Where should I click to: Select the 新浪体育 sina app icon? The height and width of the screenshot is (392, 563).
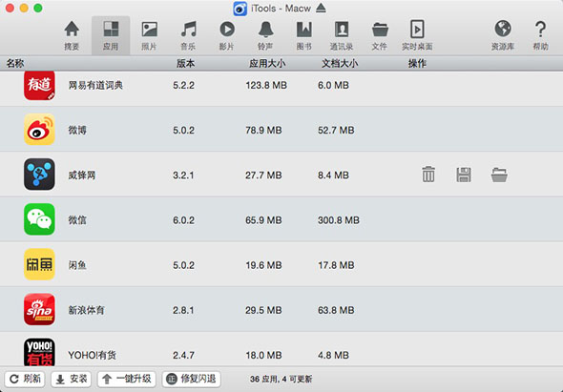pos(39,309)
